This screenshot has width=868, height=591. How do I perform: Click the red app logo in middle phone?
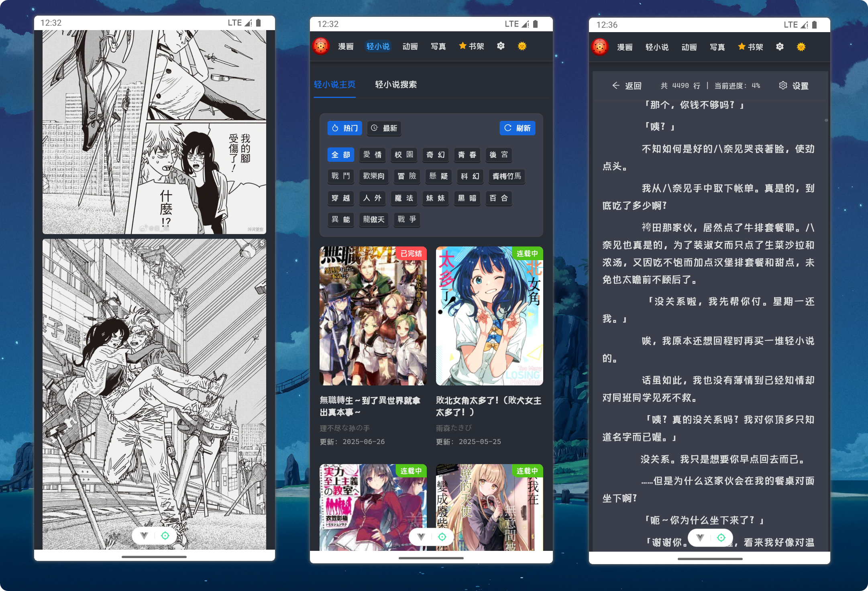pyautogui.click(x=321, y=46)
